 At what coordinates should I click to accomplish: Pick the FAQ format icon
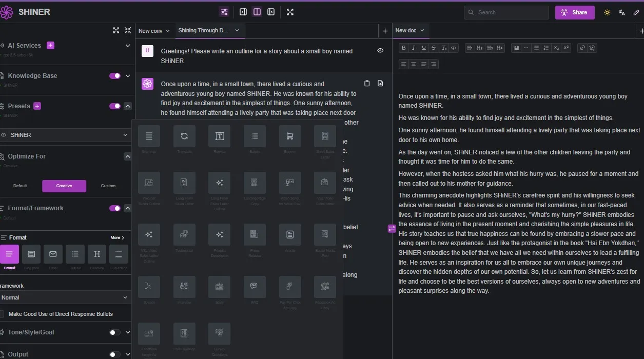[x=255, y=287]
